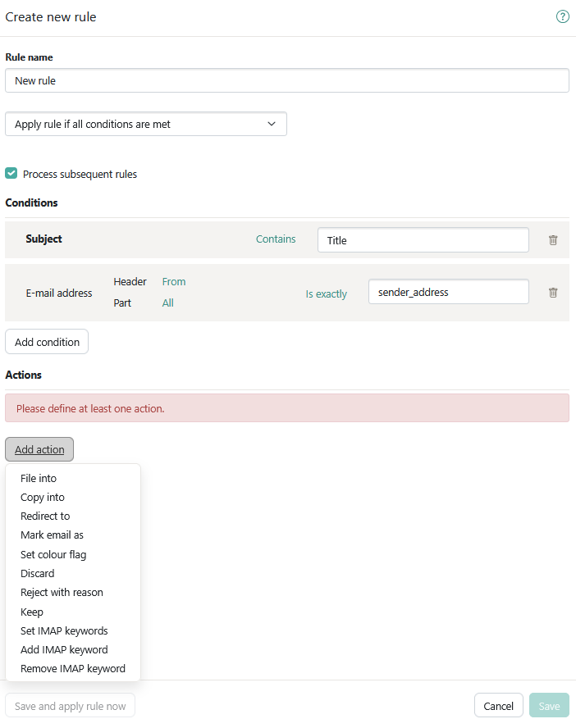Change the Part 'All' selector
This screenshot has width=576, height=728.
pos(168,303)
